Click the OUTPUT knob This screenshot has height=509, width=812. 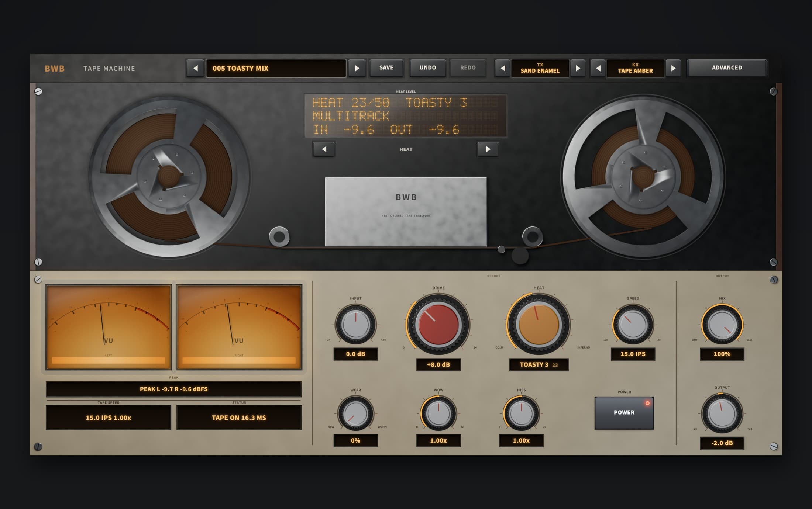coord(722,413)
